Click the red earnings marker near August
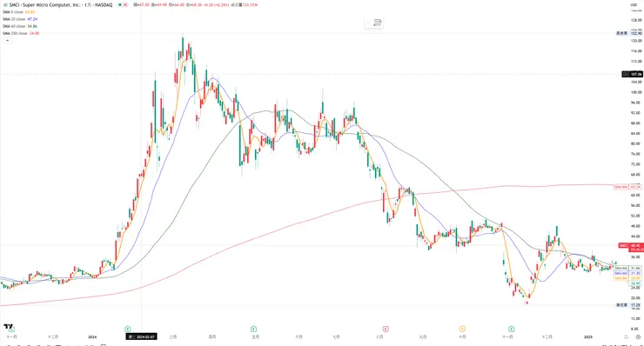The image size is (644, 346). (386, 329)
